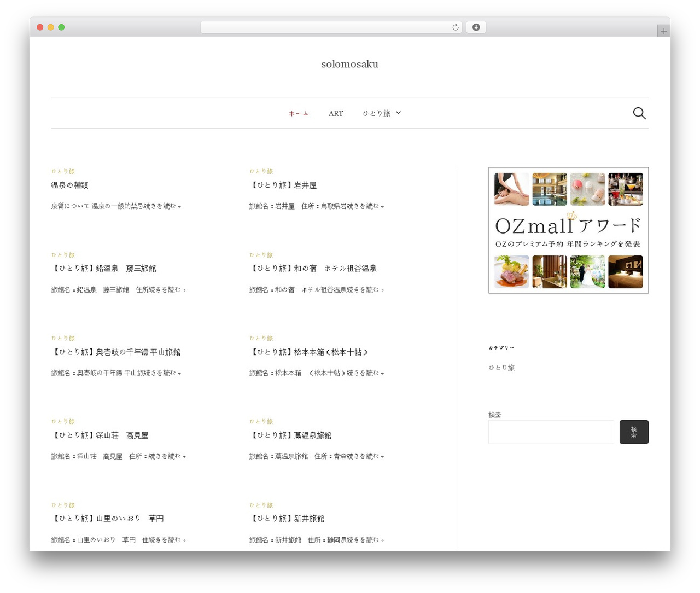Click the excerpt under 深山荘 高見屋 post
This screenshot has height=593, width=700.
119,456
